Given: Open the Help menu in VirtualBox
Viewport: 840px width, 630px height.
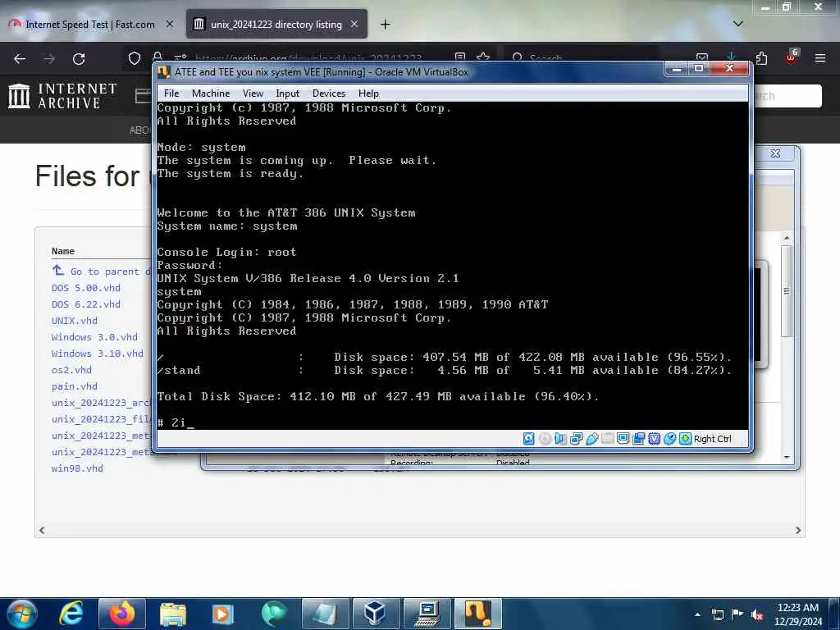Looking at the screenshot, I should click(x=368, y=94).
